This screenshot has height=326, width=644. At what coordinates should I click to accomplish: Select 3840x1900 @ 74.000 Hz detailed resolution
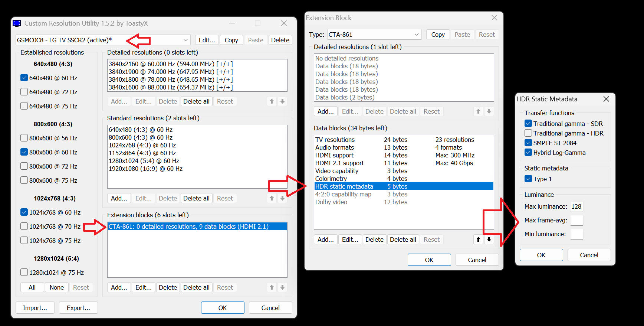[197, 72]
